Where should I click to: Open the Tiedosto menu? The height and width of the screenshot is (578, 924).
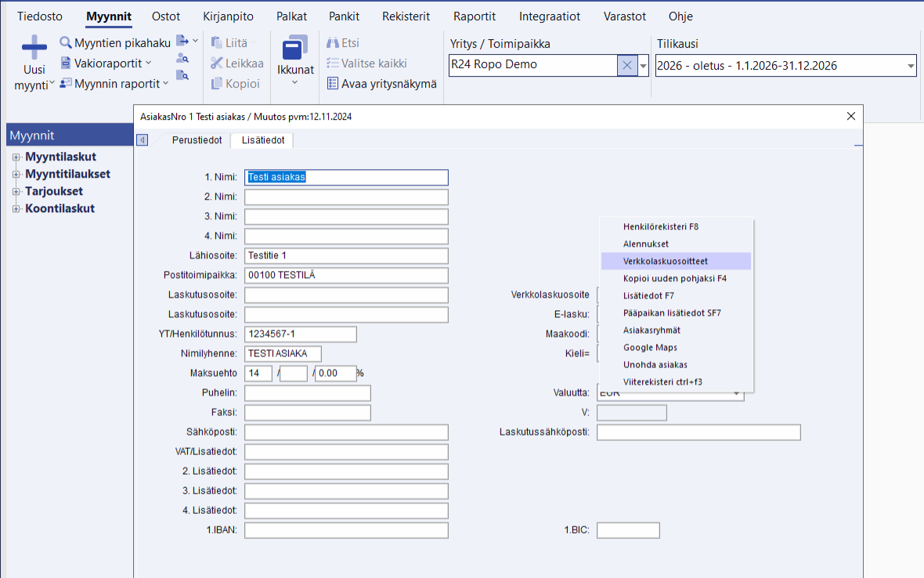(39, 16)
